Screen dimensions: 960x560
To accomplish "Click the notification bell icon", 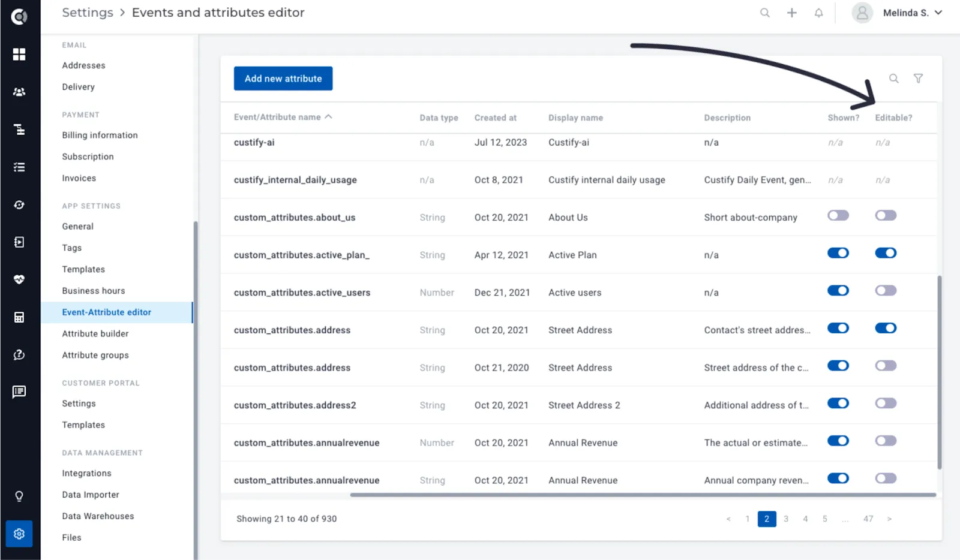I will coord(818,13).
